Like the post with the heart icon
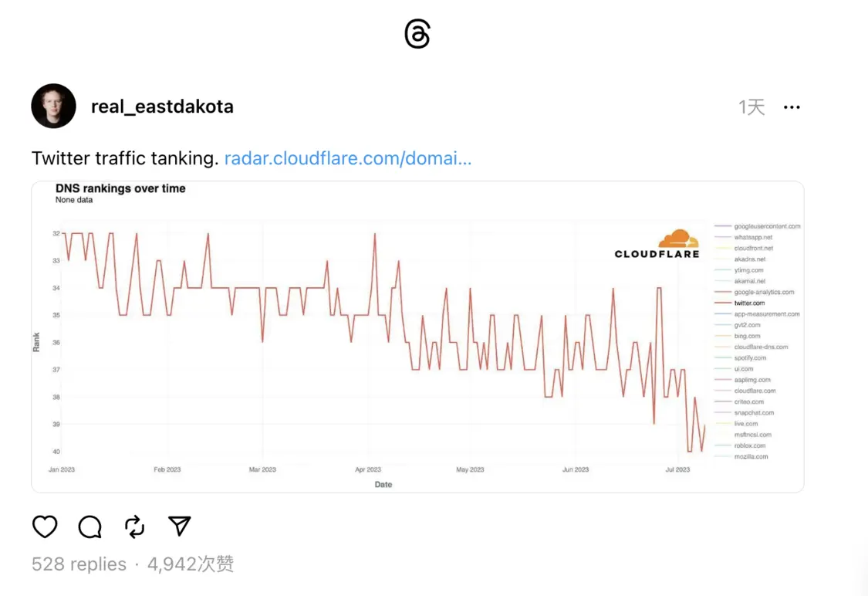The height and width of the screenshot is (596, 868). pos(45,527)
